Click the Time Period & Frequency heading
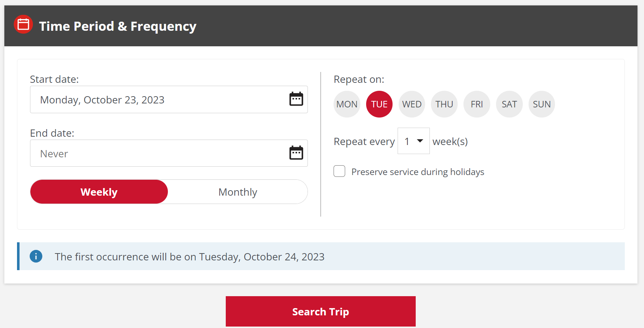The height and width of the screenshot is (328, 644). tap(118, 26)
